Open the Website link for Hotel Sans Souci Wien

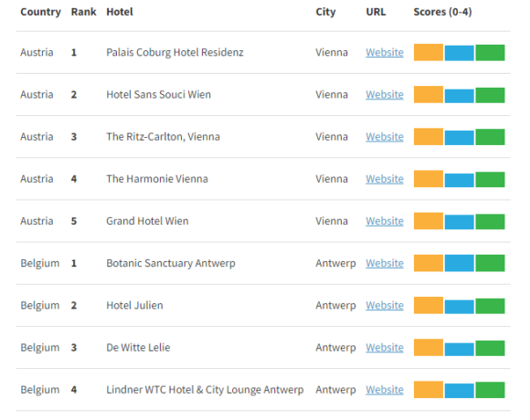tap(385, 95)
